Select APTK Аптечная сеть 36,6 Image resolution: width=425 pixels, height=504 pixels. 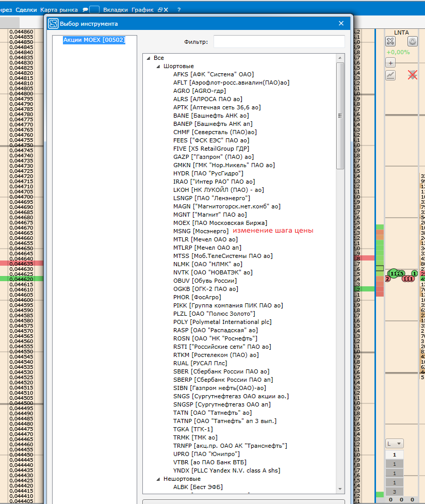pyautogui.click(x=217, y=107)
